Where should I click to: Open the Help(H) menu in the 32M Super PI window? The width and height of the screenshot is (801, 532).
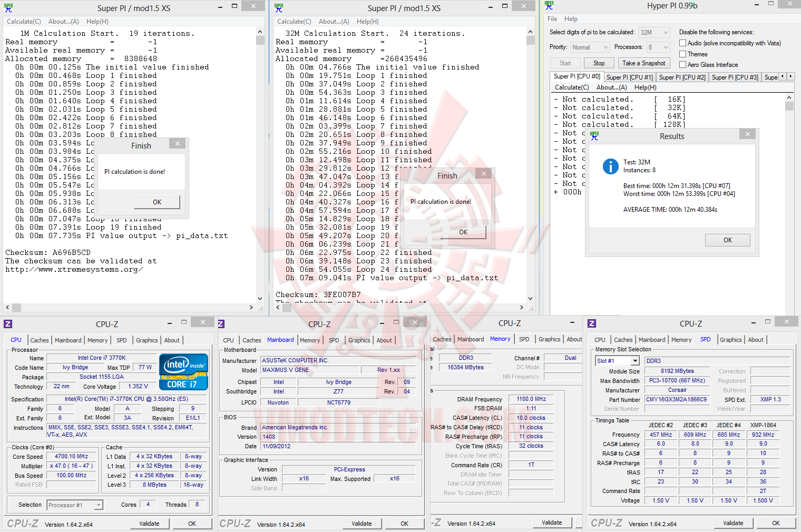coord(368,22)
